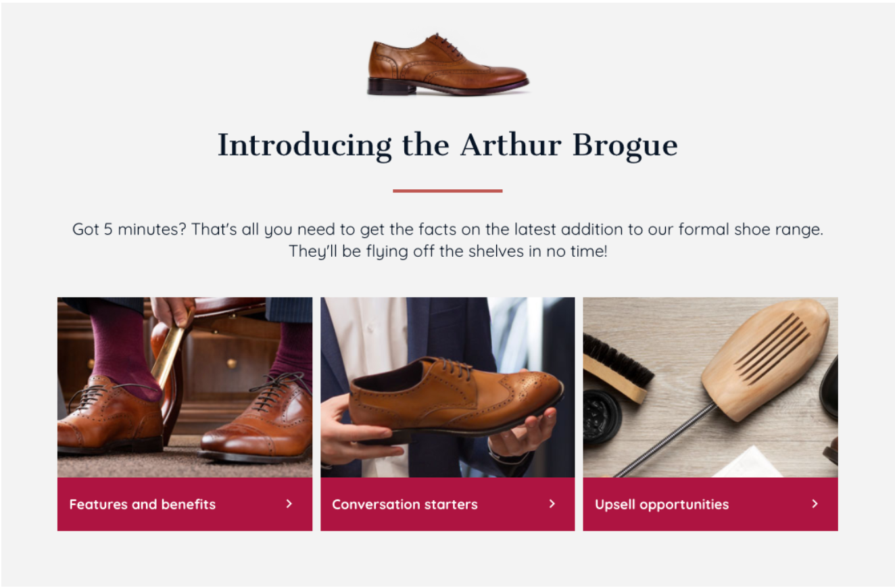Click the "Introducing the Arthur Brogue" heading
Viewport: 895px width, 588px height.
pos(447,145)
